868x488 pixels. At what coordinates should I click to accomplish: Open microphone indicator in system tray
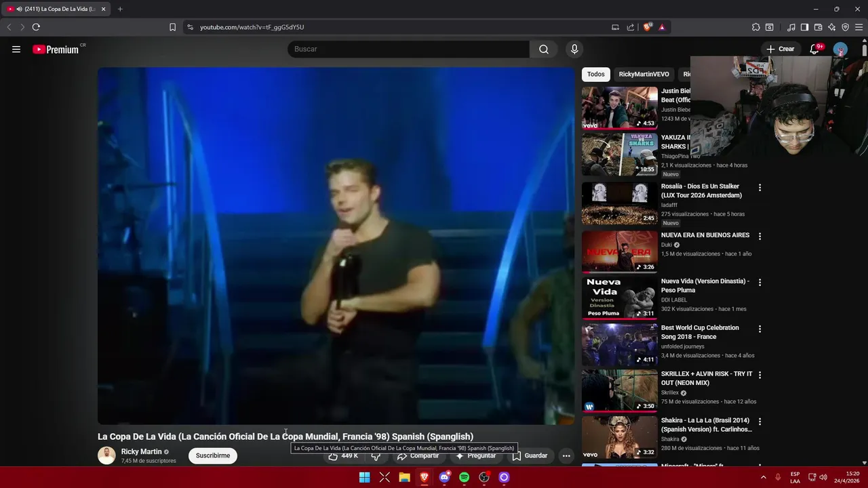778,477
